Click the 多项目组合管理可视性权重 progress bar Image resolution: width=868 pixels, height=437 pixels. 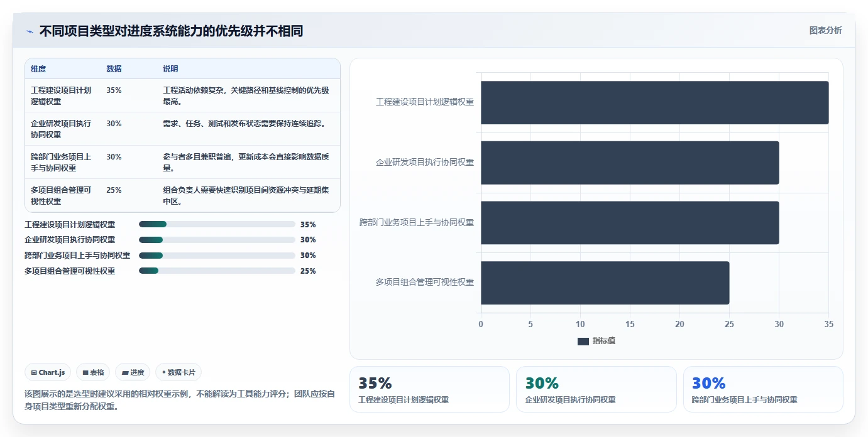pos(217,271)
